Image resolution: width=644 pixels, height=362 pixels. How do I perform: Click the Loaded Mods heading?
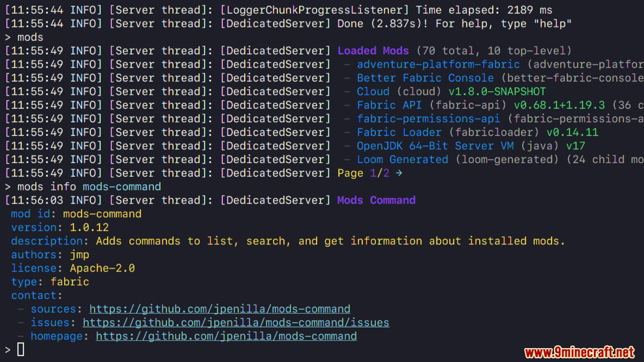(373, 51)
